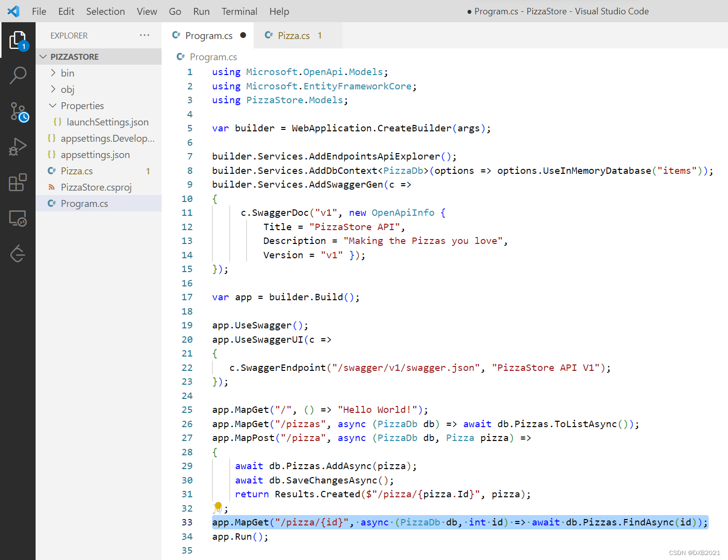This screenshot has height=560, width=728.
Task: Click C# file icon beside Pizza.cs in explorer
Action: [x=51, y=171]
